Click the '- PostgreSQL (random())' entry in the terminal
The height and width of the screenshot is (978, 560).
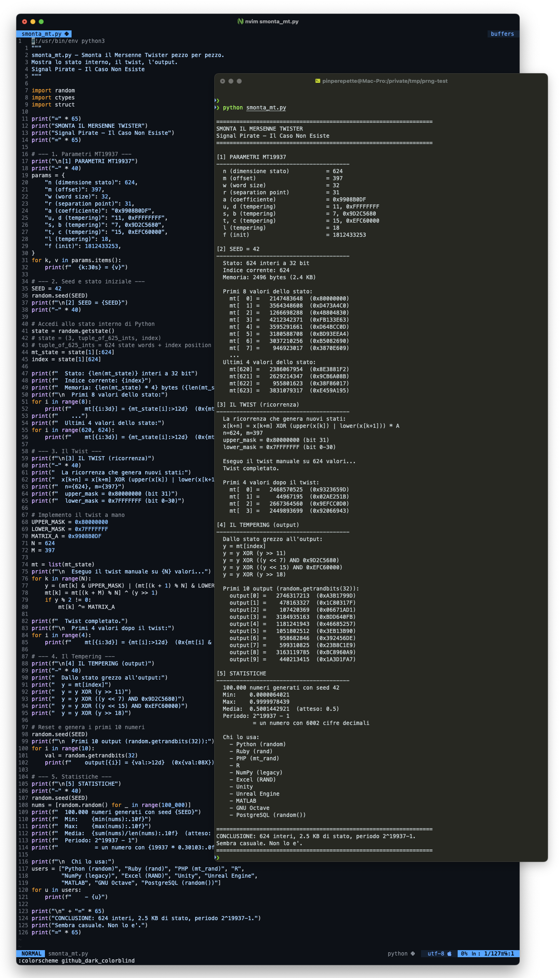268,815
